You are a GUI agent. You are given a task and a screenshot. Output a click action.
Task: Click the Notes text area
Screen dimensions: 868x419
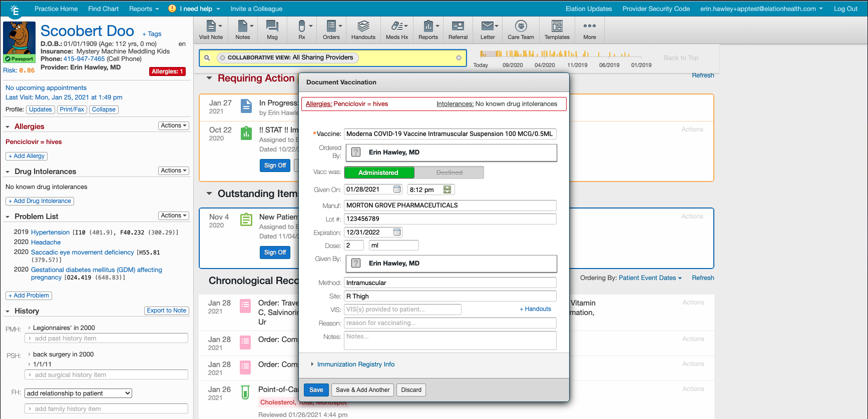tap(450, 340)
